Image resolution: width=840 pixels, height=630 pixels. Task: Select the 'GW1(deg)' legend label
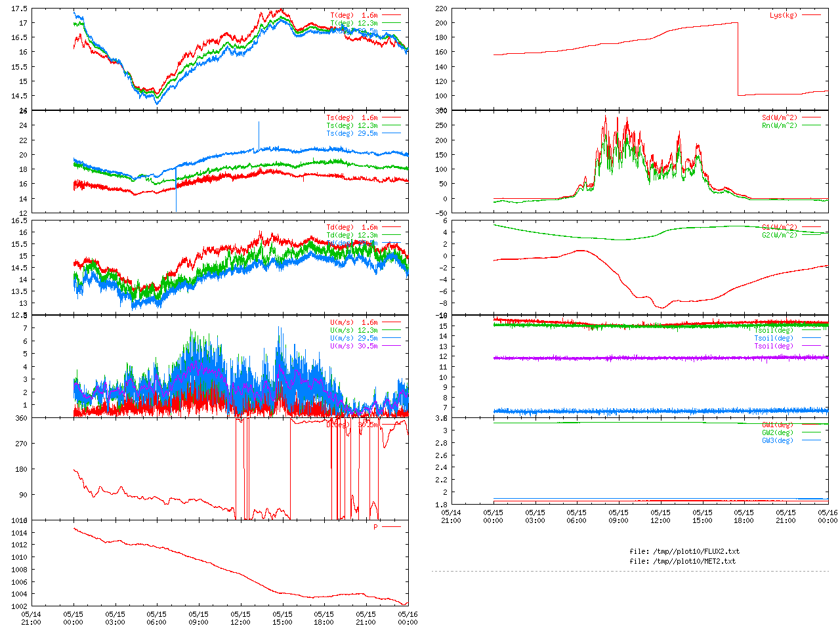tap(778, 425)
